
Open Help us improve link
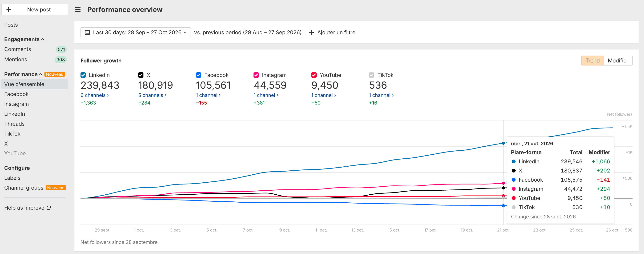coord(27,208)
